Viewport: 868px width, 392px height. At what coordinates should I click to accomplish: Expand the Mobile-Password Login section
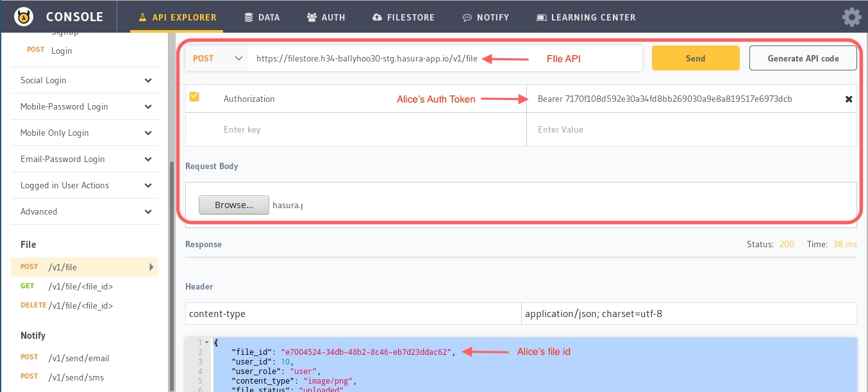(x=85, y=107)
